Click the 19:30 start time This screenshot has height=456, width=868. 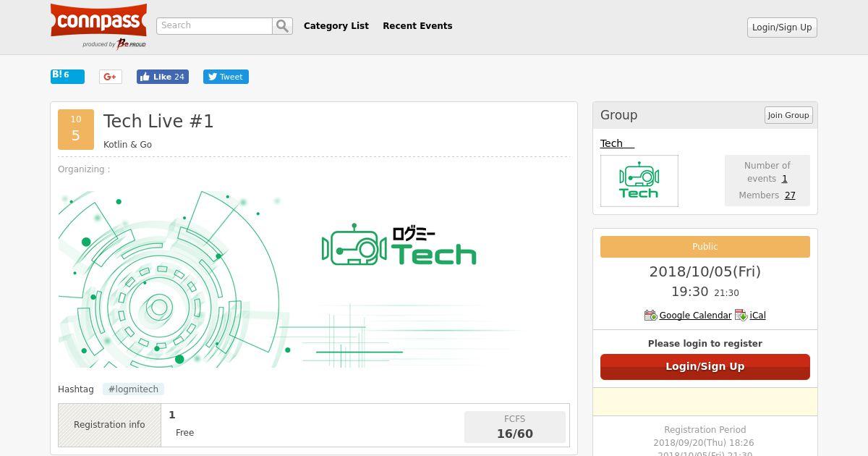click(689, 292)
